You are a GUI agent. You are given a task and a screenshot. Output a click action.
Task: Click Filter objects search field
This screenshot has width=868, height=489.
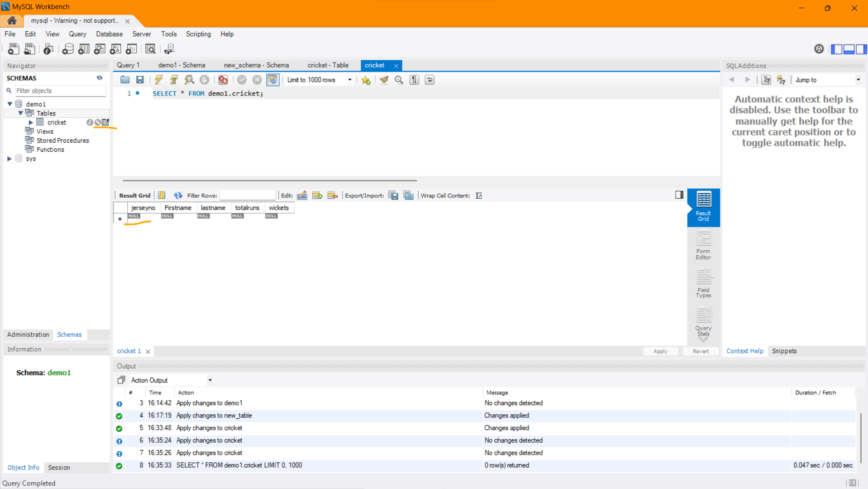click(60, 91)
